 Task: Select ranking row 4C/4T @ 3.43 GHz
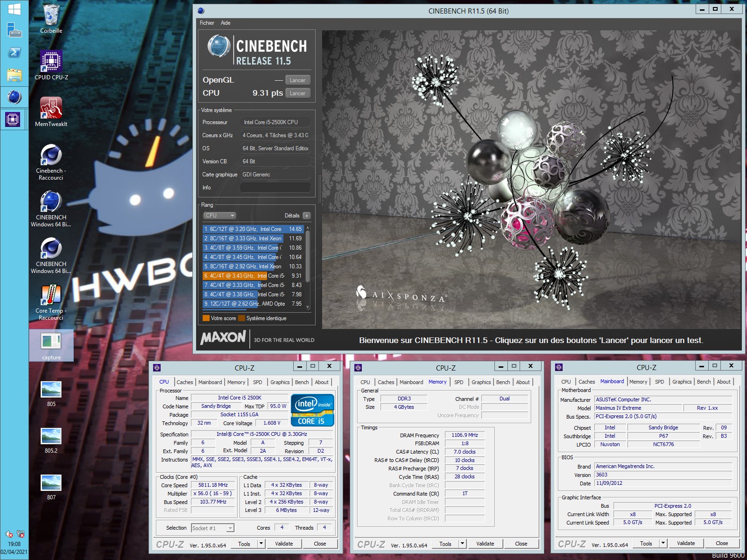coord(253,276)
